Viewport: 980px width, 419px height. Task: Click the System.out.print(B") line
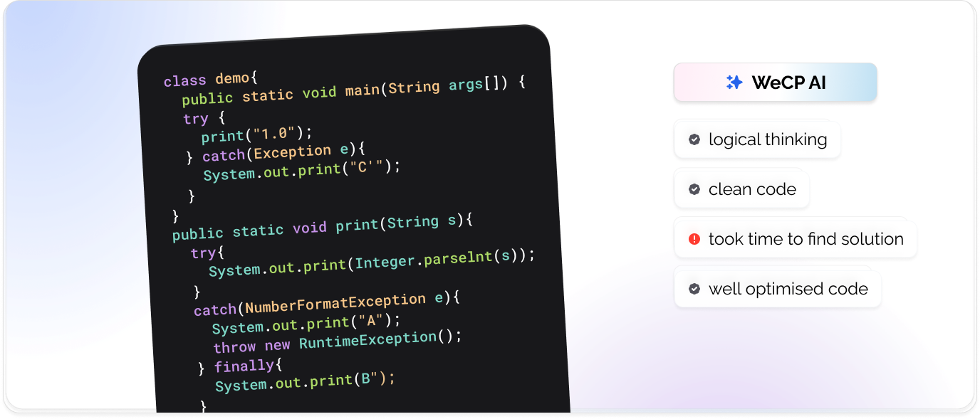[x=305, y=382]
